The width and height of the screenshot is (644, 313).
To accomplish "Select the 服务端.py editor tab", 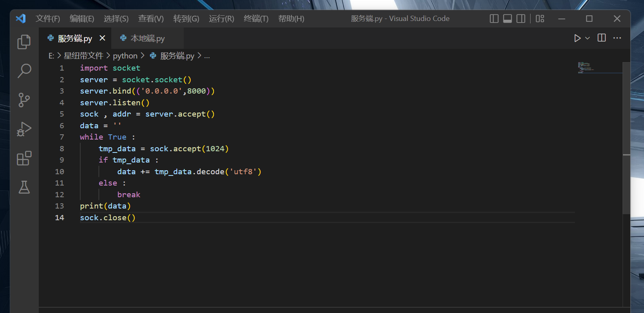I will pyautogui.click(x=75, y=38).
